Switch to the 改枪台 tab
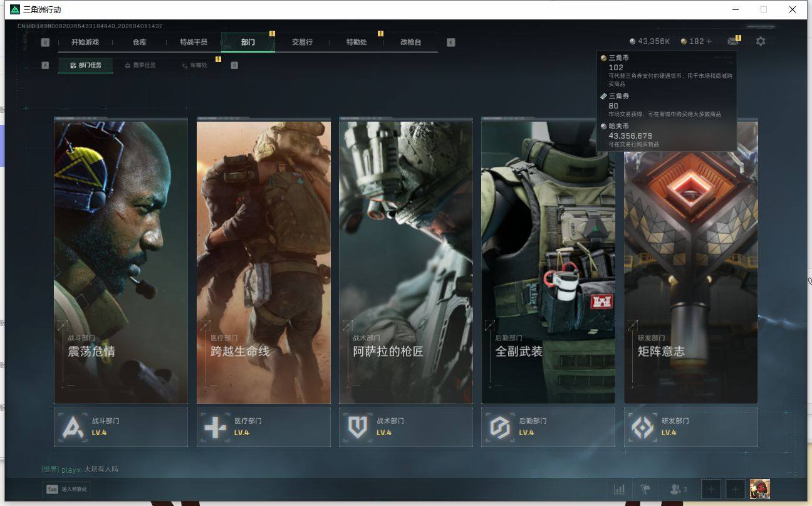This screenshot has height=506, width=812. pyautogui.click(x=410, y=42)
